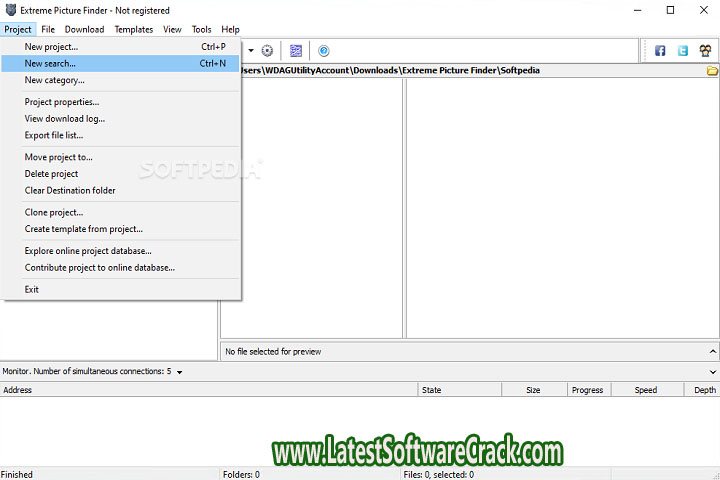Close the Extreme Picture Finder window
The width and height of the screenshot is (720, 480).
coord(703,10)
